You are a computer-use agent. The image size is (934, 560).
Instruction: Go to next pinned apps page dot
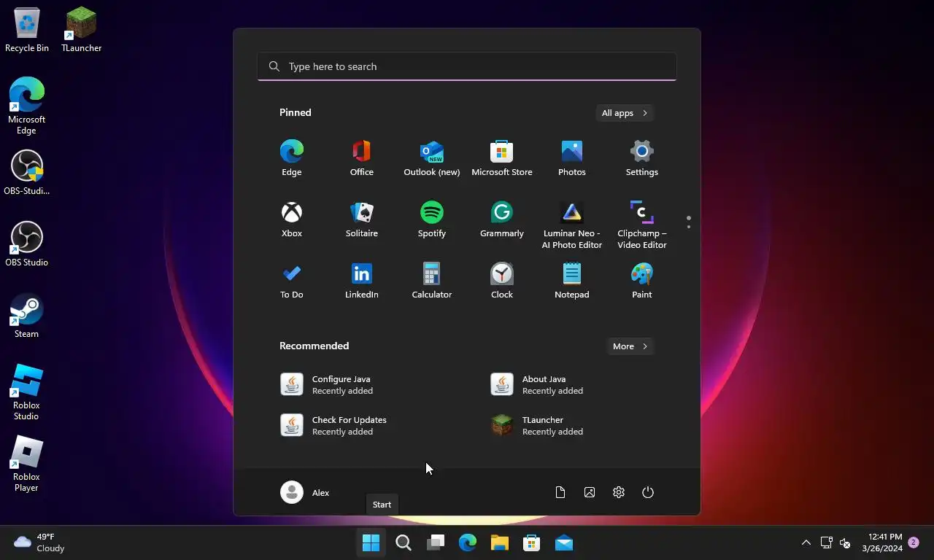688,227
